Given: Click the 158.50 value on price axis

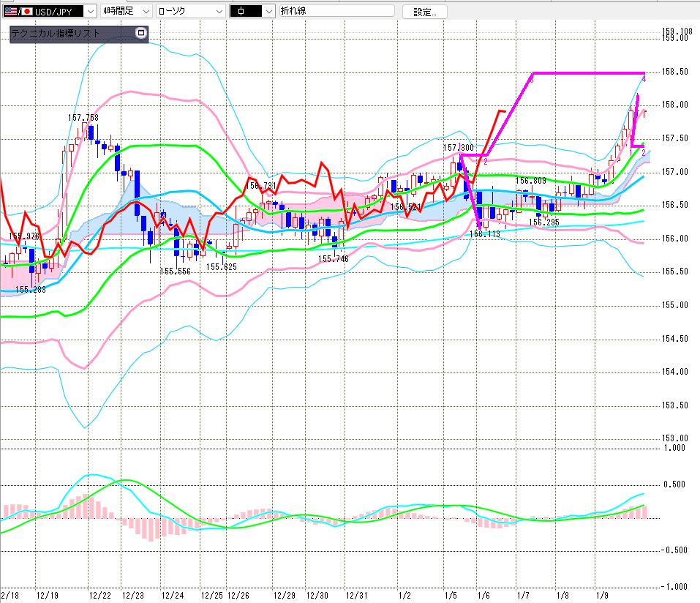Looking at the screenshot, I should (x=675, y=72).
